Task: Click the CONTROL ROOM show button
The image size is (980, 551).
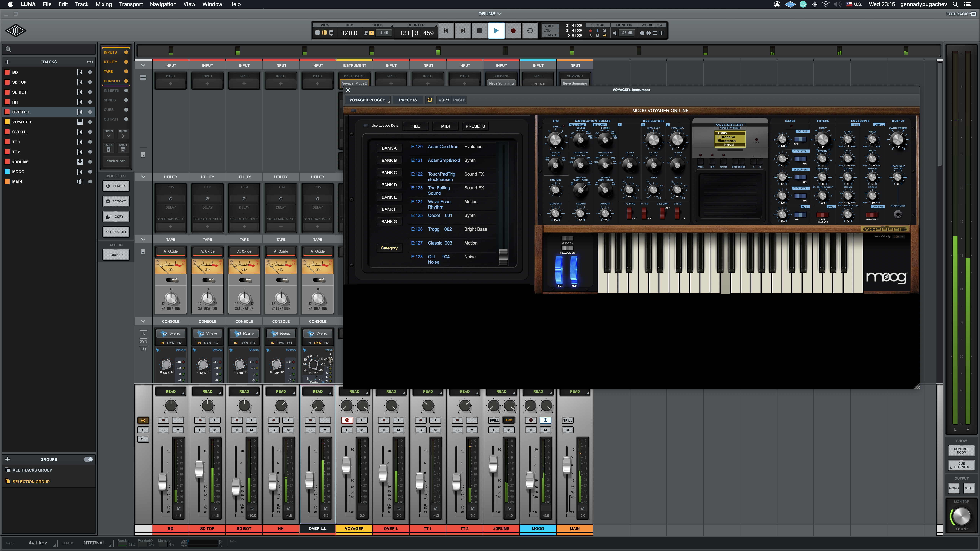Action: (x=961, y=451)
